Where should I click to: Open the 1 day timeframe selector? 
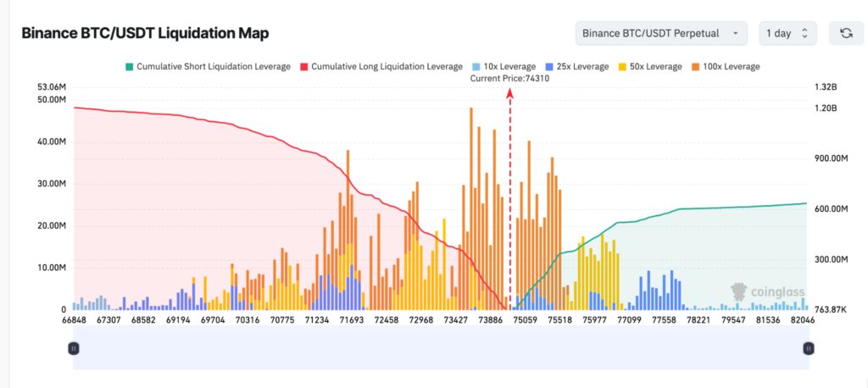(x=787, y=33)
